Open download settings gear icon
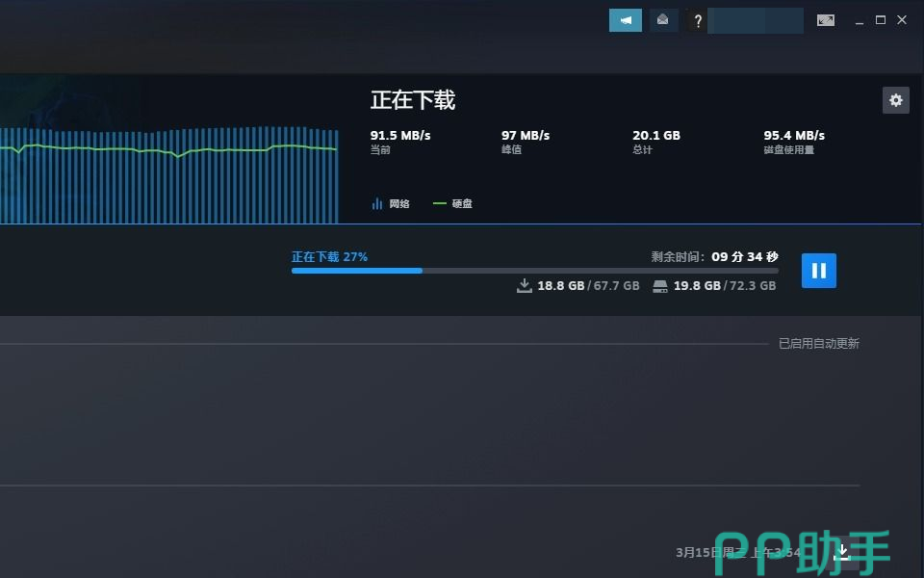Screen dimensions: 924x578 coord(896,100)
